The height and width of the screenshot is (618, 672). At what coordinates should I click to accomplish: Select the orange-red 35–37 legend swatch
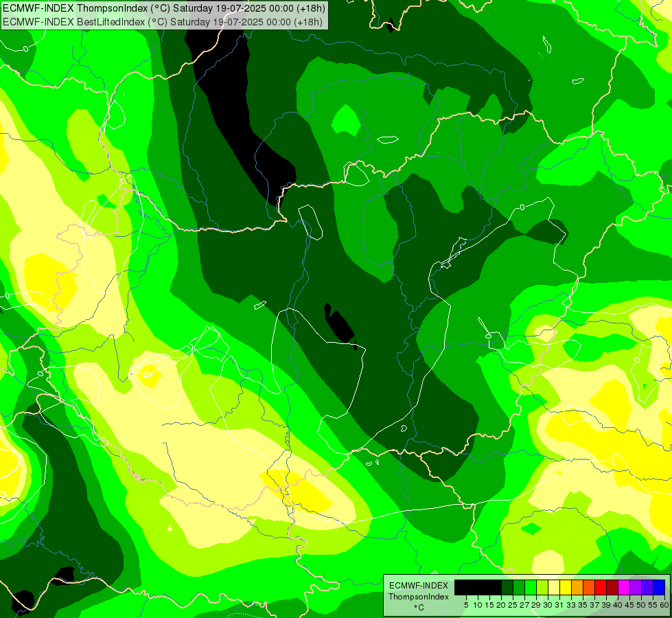tap(589, 588)
